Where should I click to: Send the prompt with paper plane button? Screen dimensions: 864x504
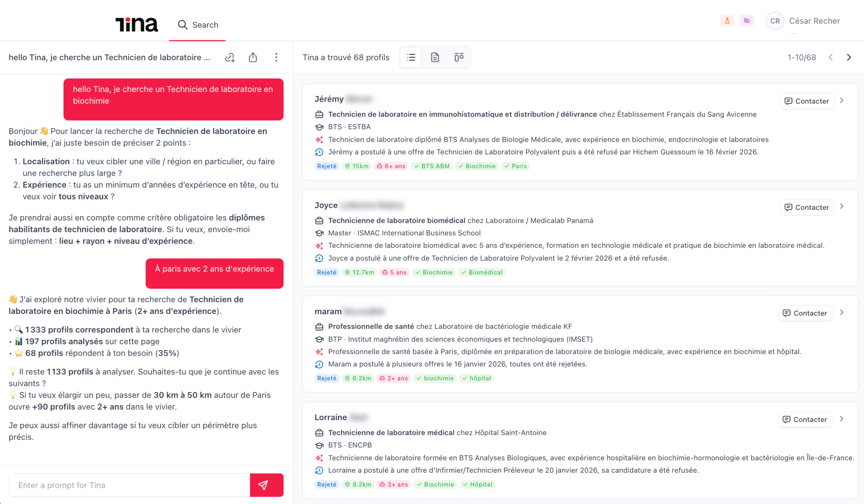point(266,485)
